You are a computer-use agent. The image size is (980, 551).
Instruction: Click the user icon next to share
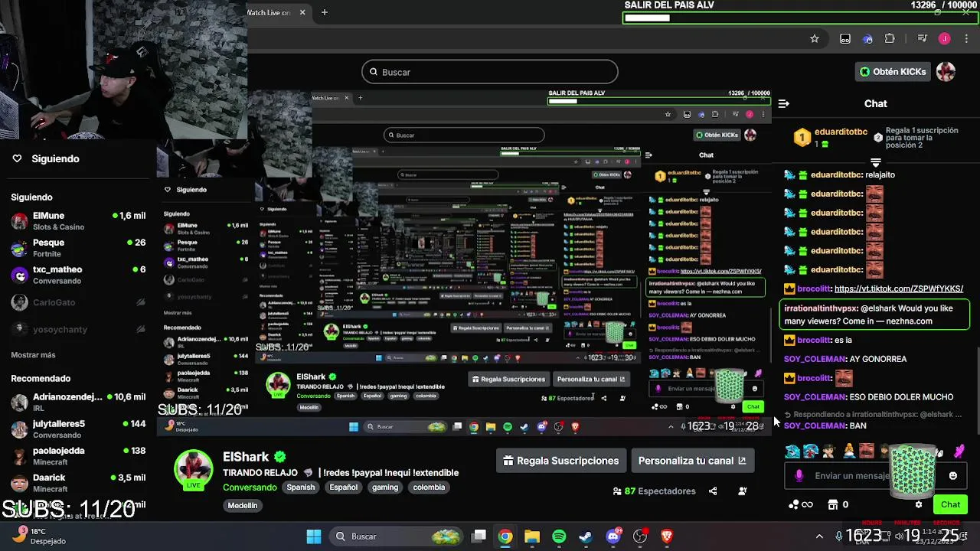[742, 491]
